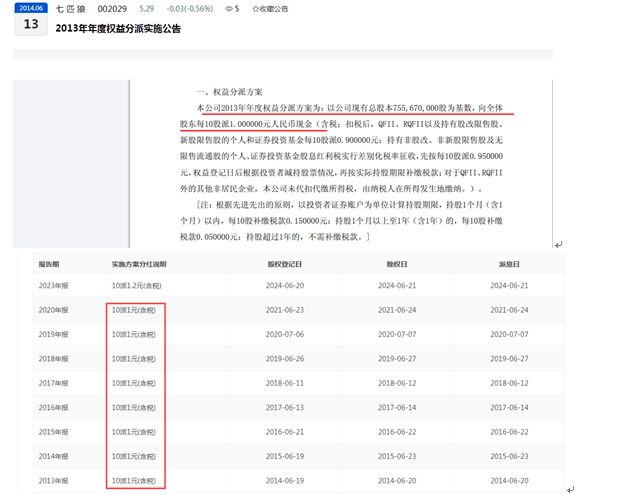Click 2016-06-22 in the 派息日 column
637x495 pixels.
pyautogui.click(x=509, y=432)
